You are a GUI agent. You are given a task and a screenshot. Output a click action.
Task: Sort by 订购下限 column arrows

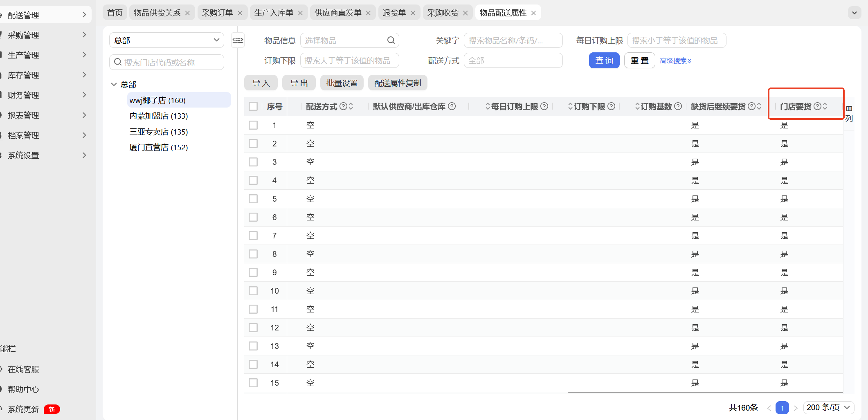[x=570, y=106]
